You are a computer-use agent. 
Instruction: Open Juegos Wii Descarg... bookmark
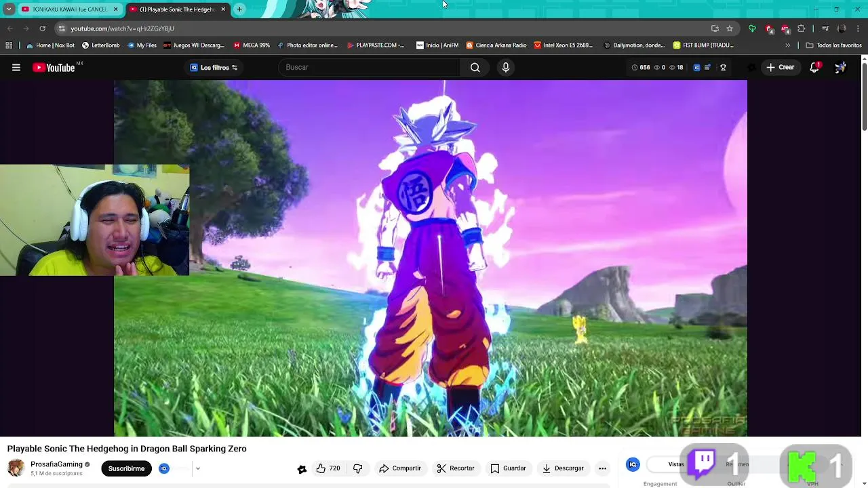tap(194, 45)
